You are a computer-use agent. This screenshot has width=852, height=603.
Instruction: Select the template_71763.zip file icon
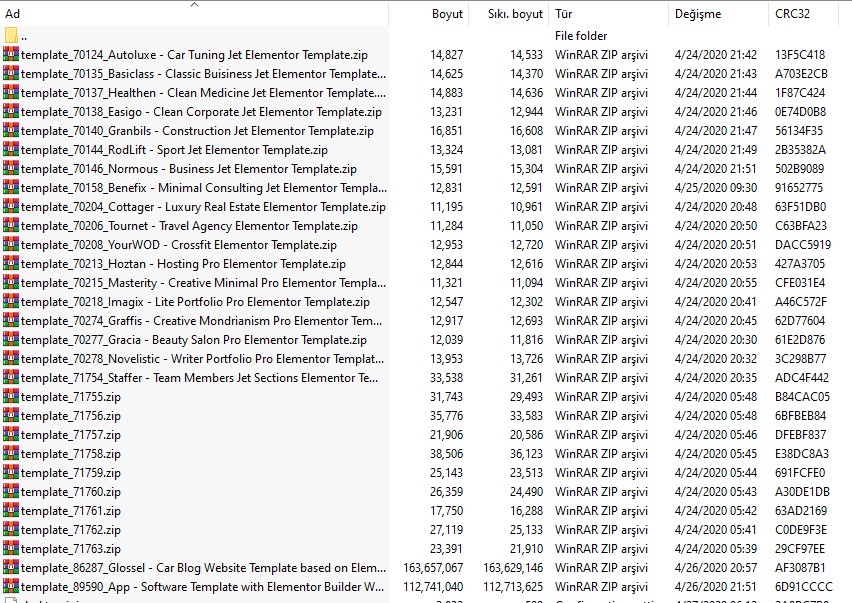pyautogui.click(x=11, y=549)
